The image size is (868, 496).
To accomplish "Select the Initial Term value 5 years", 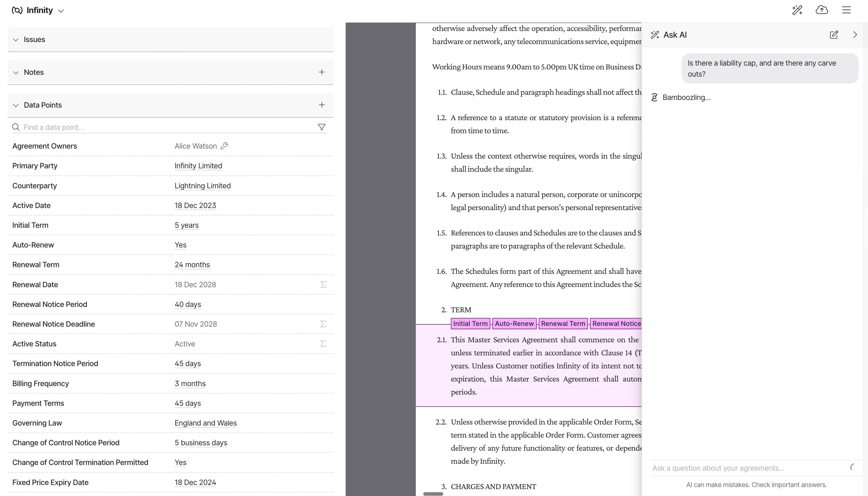I will (x=187, y=225).
